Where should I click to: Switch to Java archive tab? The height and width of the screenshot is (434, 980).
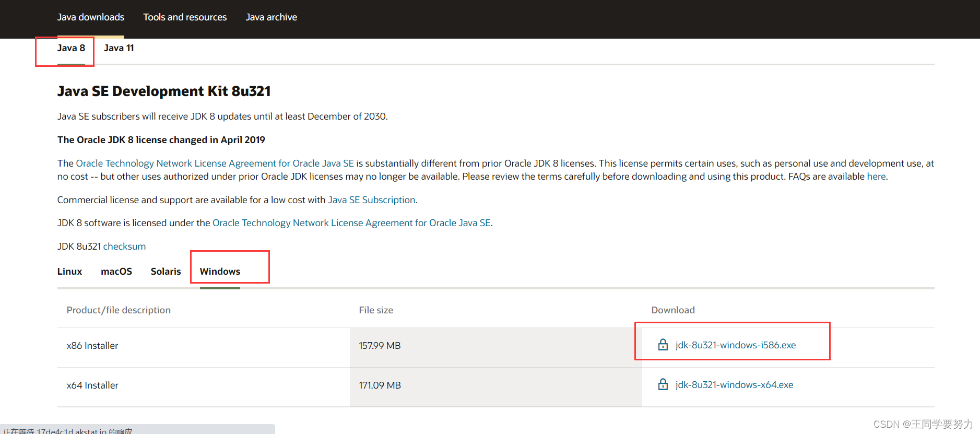click(271, 17)
